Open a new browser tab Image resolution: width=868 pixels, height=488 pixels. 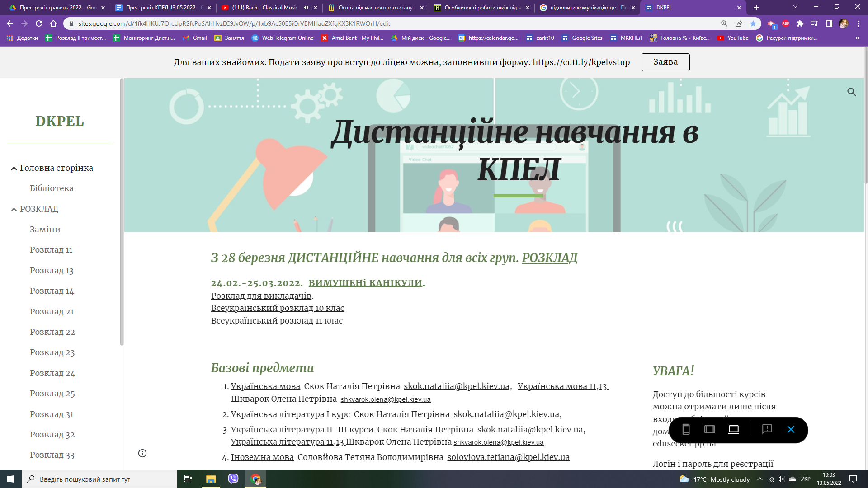click(x=756, y=8)
